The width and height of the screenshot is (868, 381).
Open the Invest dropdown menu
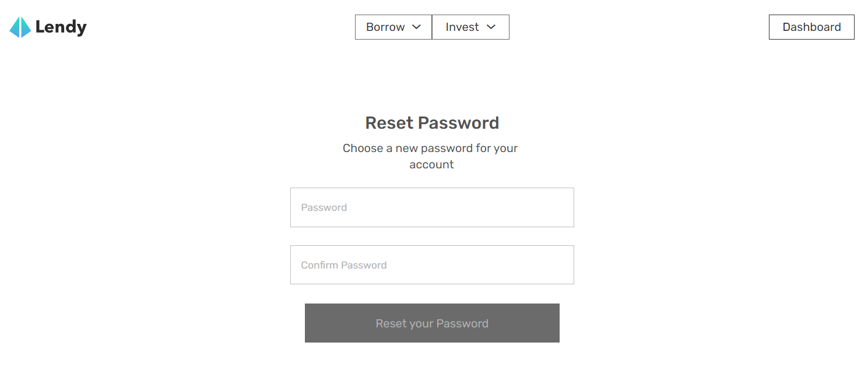(x=470, y=27)
